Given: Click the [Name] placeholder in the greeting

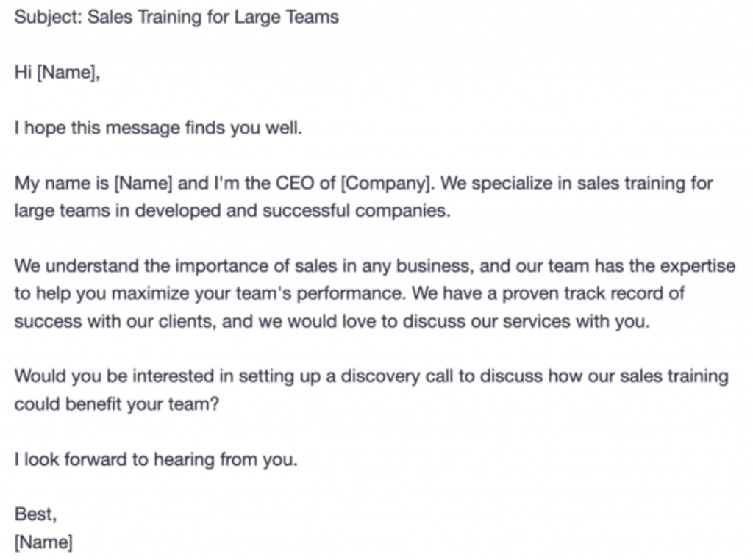Looking at the screenshot, I should coord(68,73).
